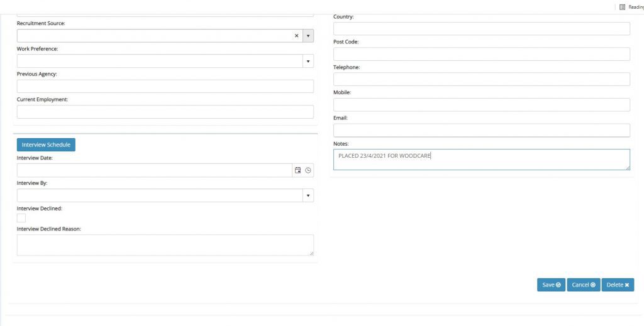Click the Notes text area with PLACED text

(x=481, y=160)
